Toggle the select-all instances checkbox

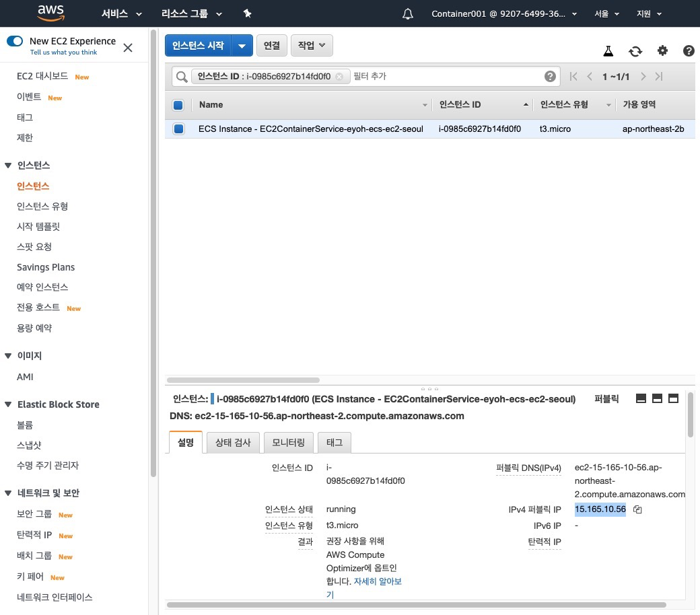click(x=178, y=105)
